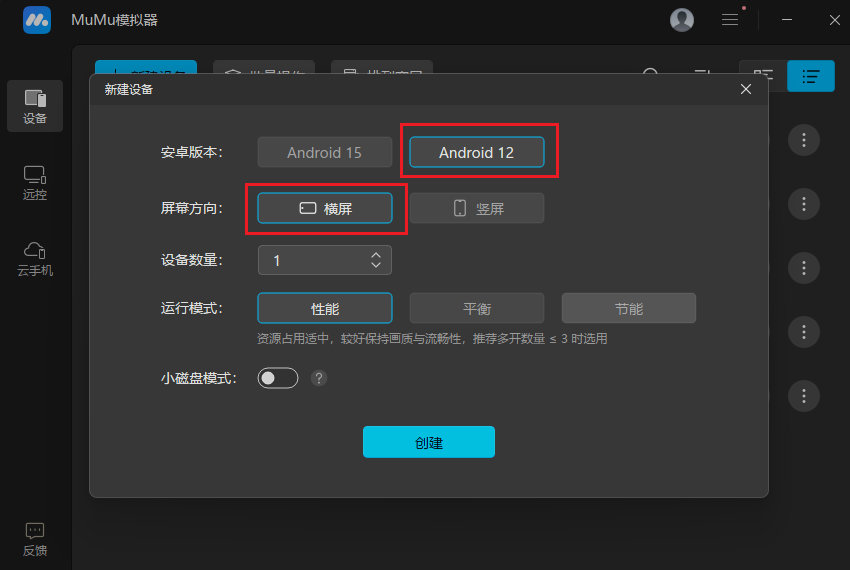Open the 云手机 cloud phone section
This screenshot has height=570, width=850.
[35, 259]
